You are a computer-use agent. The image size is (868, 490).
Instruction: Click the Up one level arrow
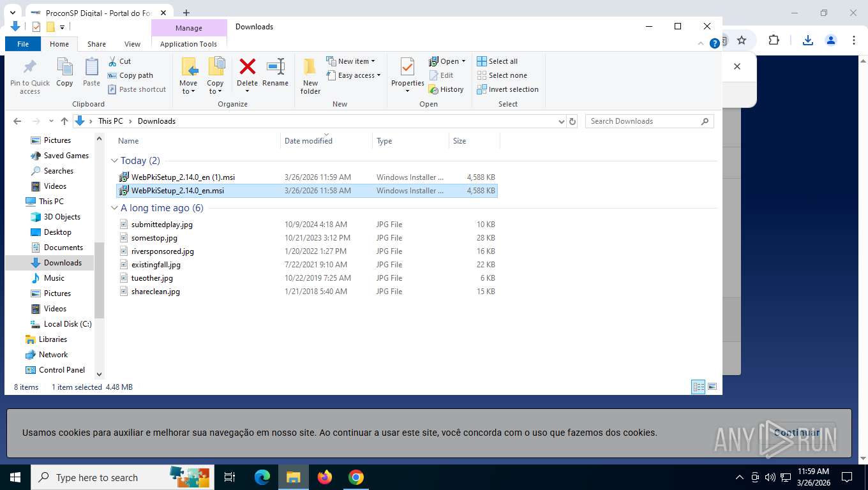tap(64, 121)
